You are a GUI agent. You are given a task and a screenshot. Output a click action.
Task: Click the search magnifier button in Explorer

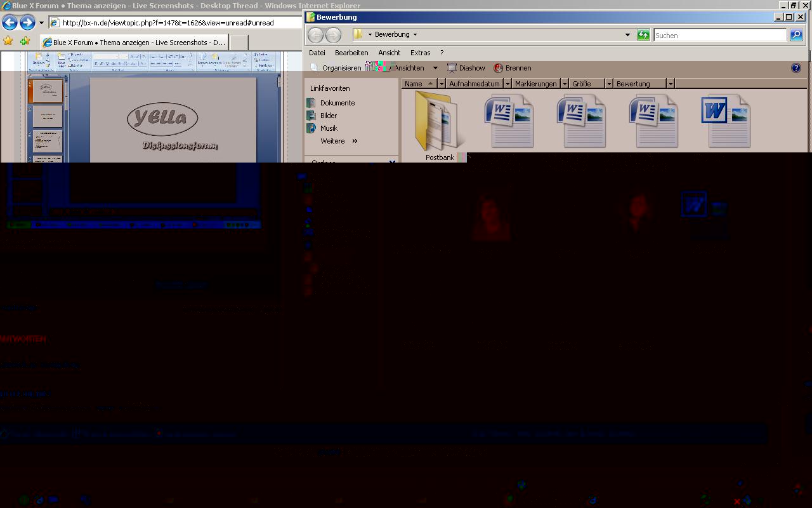(796, 35)
